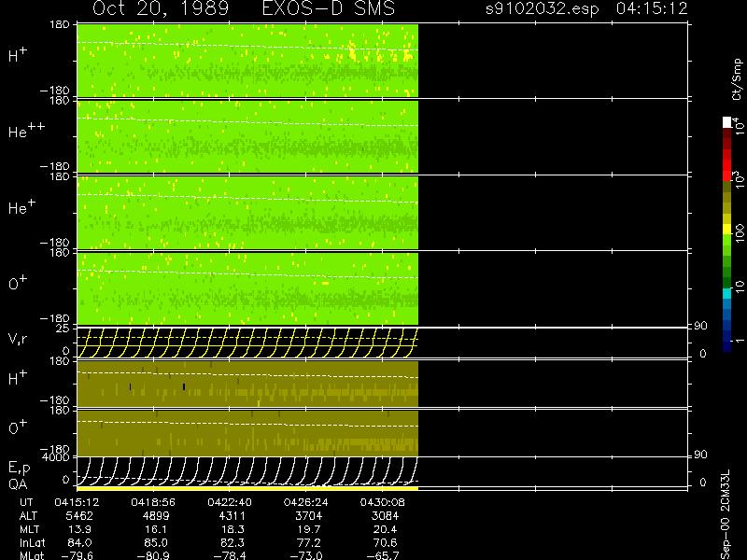747x560 pixels.
Task: Click MLat value '-78.4'
Action: (x=230, y=555)
